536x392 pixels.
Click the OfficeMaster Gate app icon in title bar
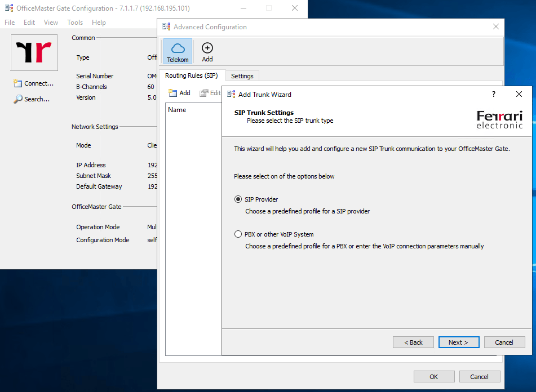pyautogui.click(x=9, y=8)
